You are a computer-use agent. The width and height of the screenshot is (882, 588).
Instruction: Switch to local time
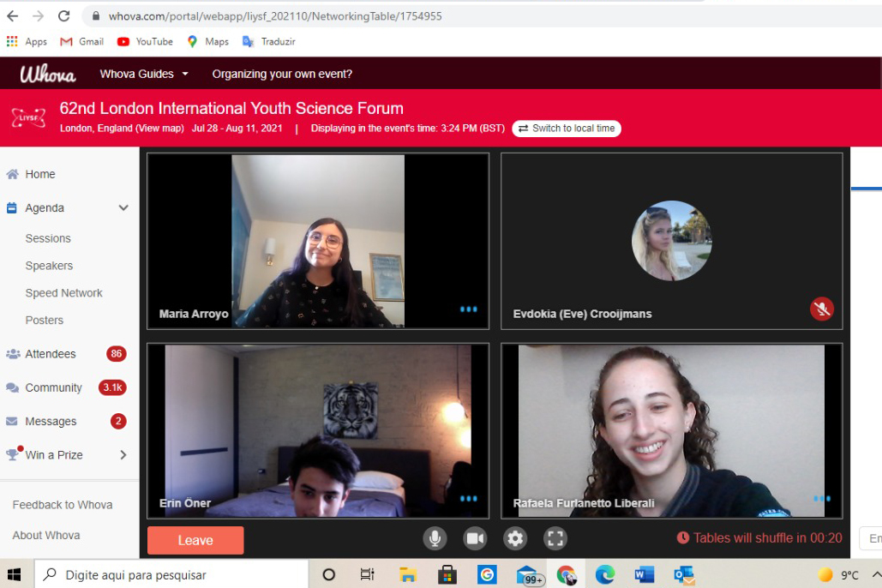[x=567, y=129]
